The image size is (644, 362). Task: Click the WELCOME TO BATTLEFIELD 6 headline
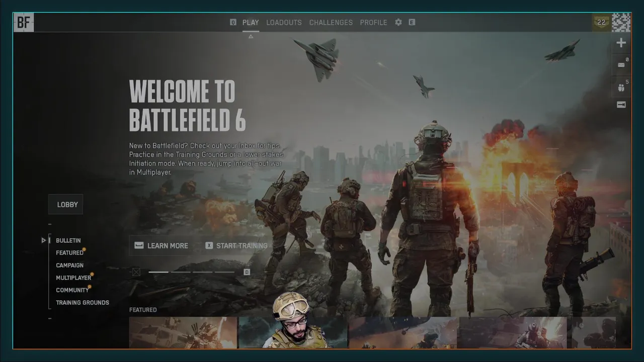(188, 106)
